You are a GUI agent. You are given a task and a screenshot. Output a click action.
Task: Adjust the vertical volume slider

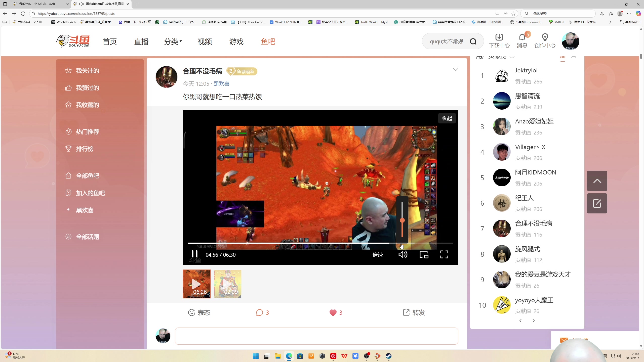pos(402,220)
